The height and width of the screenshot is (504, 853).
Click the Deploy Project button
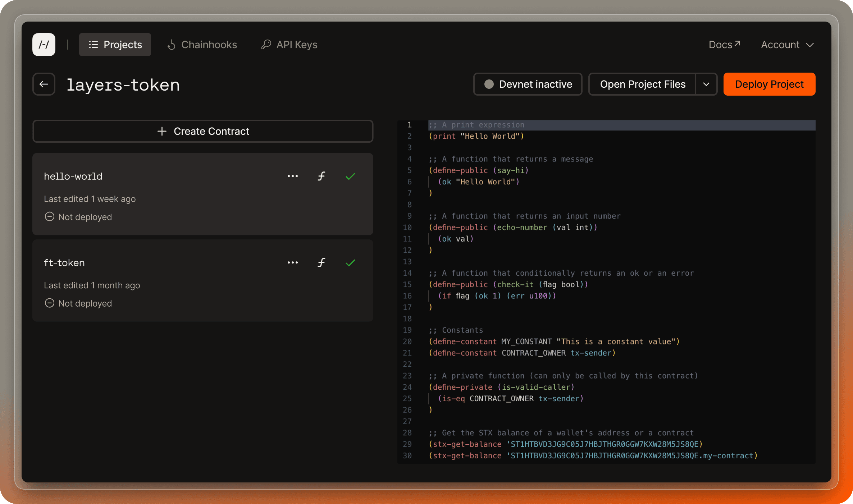[x=769, y=84]
